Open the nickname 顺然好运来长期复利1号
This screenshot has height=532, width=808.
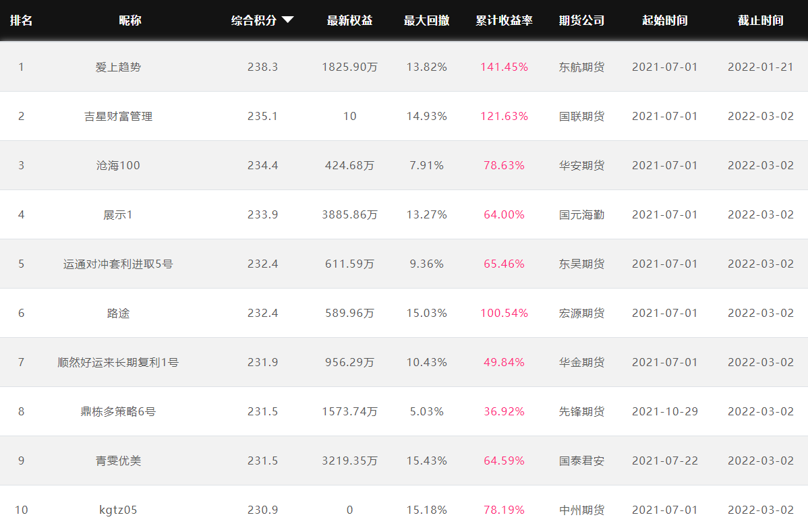pyautogui.click(x=118, y=363)
